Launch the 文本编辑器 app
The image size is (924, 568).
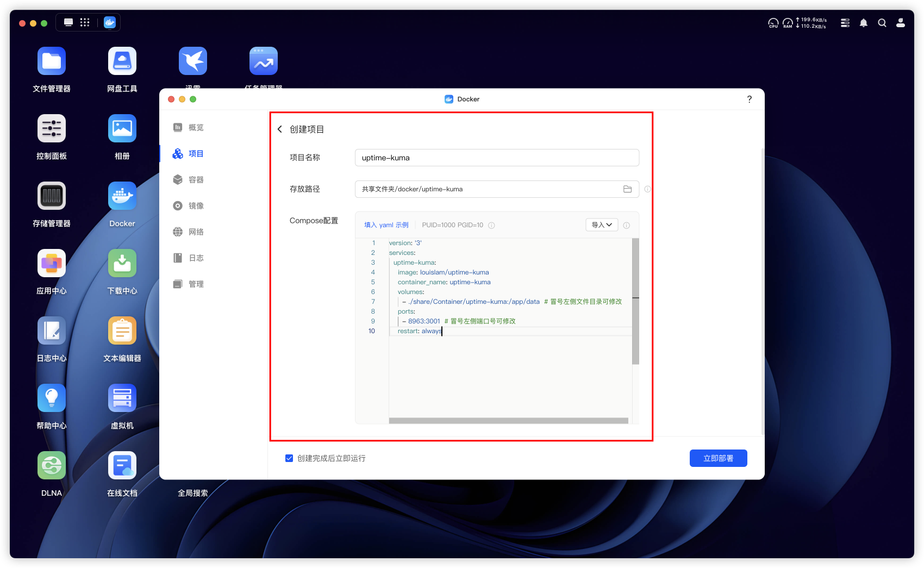tap(122, 330)
